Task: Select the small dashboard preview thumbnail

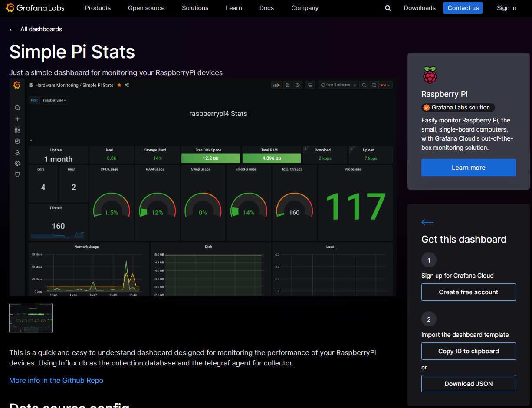Action: tap(31, 318)
